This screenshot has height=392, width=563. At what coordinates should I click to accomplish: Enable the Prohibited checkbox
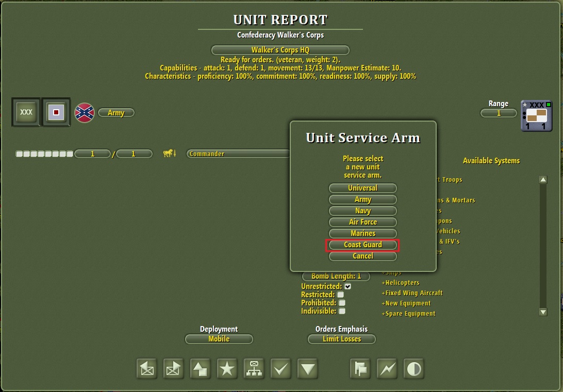tap(342, 303)
